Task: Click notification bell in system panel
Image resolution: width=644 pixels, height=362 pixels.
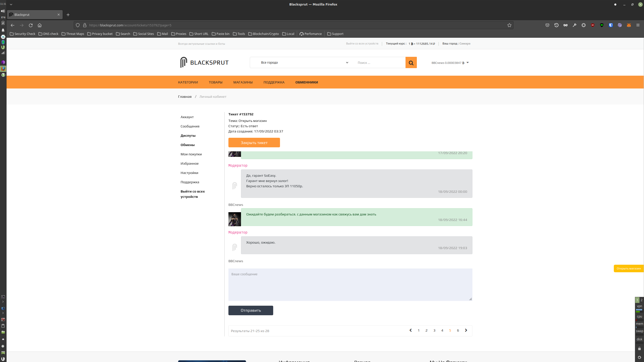Action: point(3,30)
